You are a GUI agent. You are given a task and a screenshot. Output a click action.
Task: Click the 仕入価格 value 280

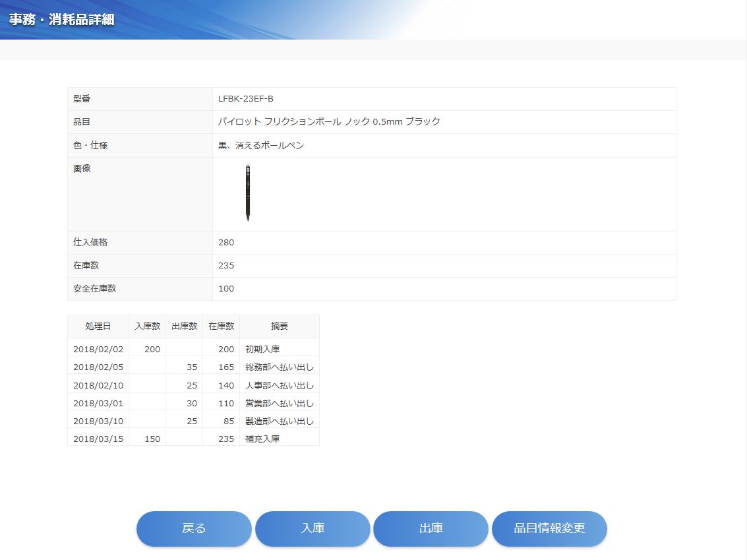click(x=226, y=243)
